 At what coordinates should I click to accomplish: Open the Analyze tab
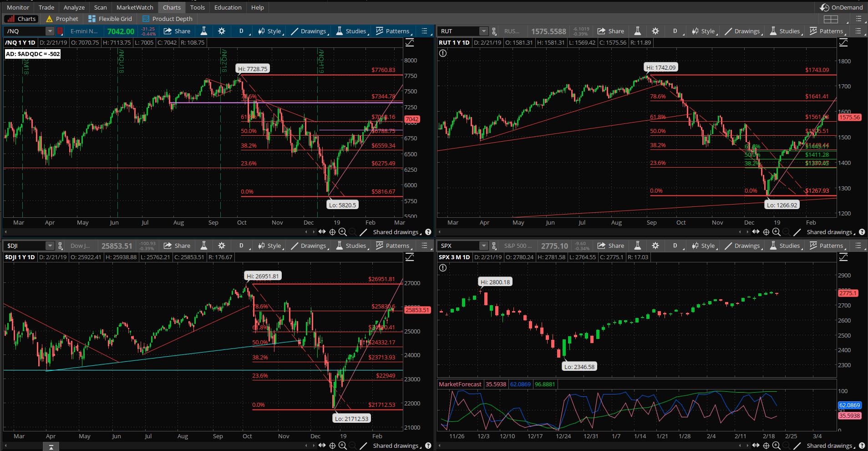point(74,7)
